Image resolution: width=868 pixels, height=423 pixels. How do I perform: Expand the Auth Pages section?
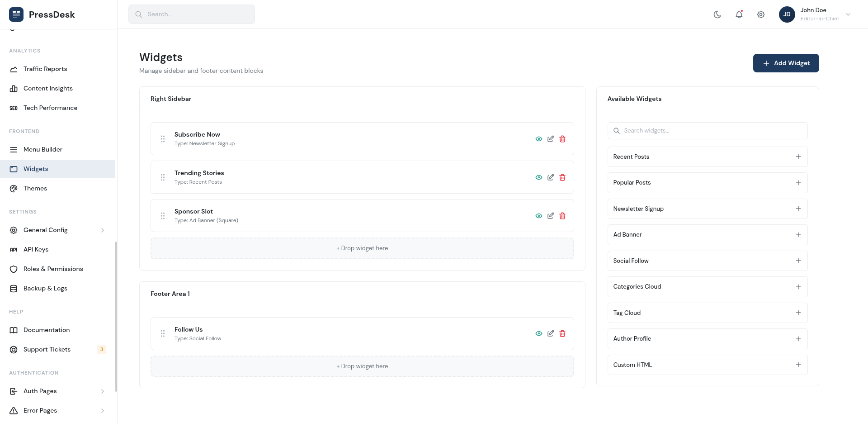tap(101, 391)
